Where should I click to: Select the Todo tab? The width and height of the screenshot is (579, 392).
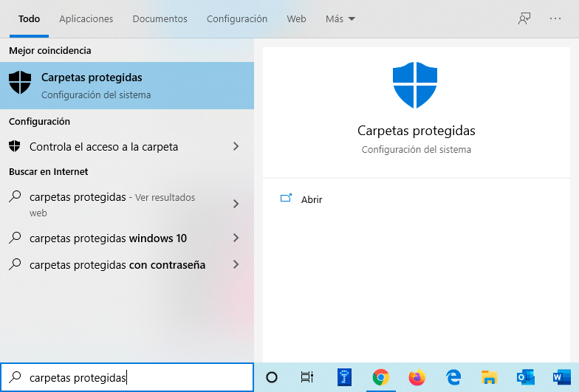[x=30, y=19]
